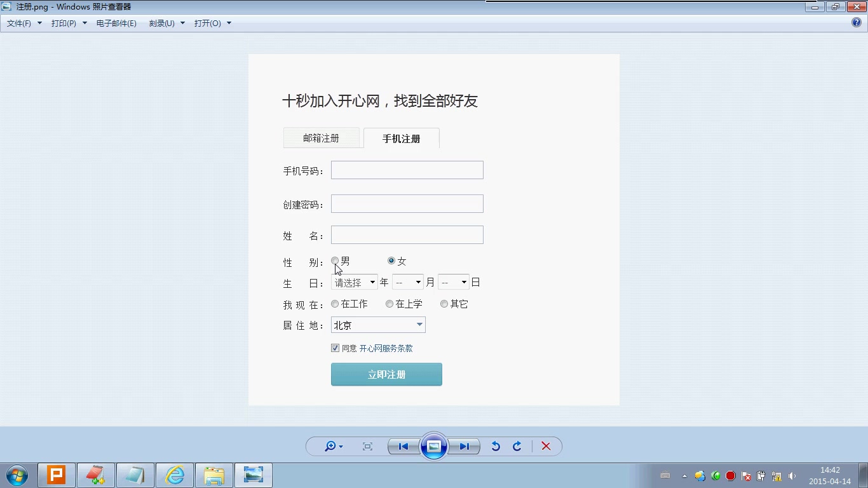The height and width of the screenshot is (488, 868).
Task: Click the Show desktop strip
Action: tap(863, 475)
